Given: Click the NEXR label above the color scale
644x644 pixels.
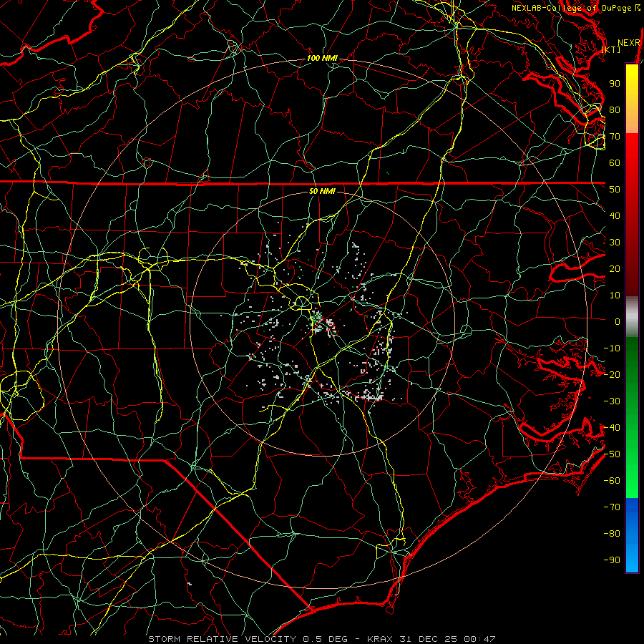Looking at the screenshot, I should click(x=629, y=43).
